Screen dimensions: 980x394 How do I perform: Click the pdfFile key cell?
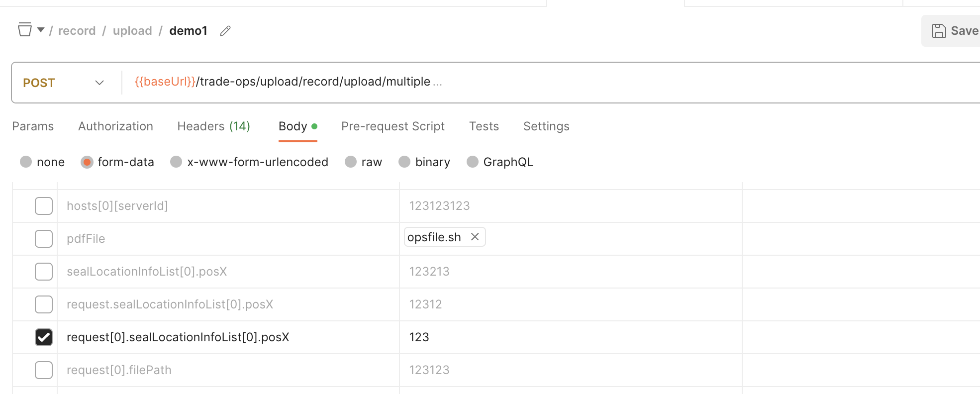228,239
